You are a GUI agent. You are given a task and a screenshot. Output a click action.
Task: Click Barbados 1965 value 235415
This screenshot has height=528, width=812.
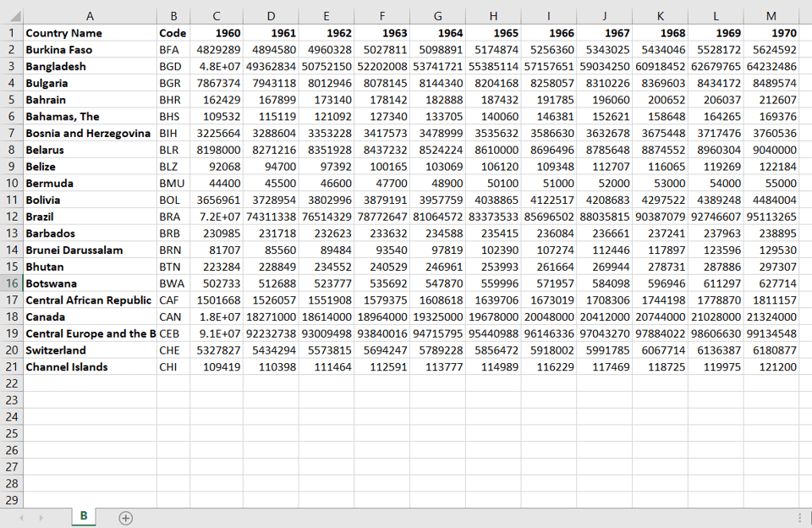493,234
